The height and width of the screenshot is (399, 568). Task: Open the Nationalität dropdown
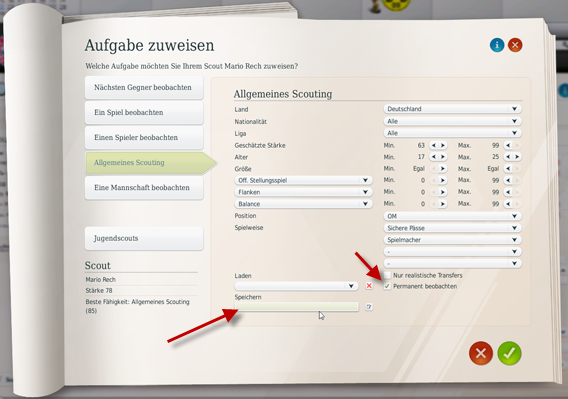click(x=452, y=121)
